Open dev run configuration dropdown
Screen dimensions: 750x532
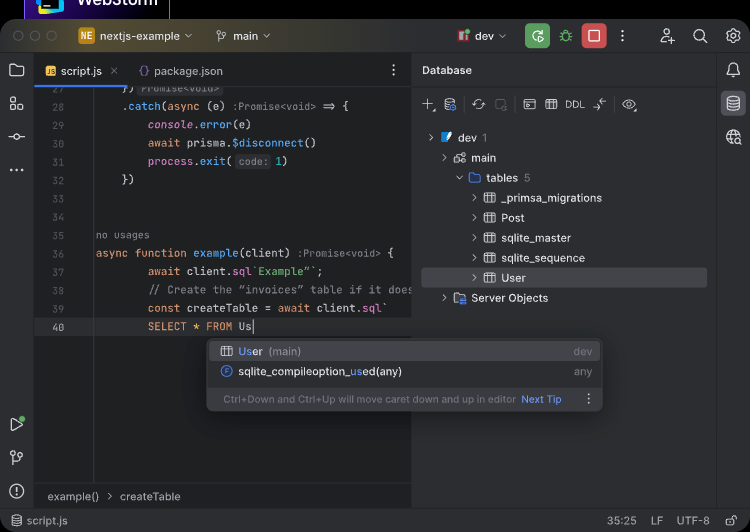(482, 36)
